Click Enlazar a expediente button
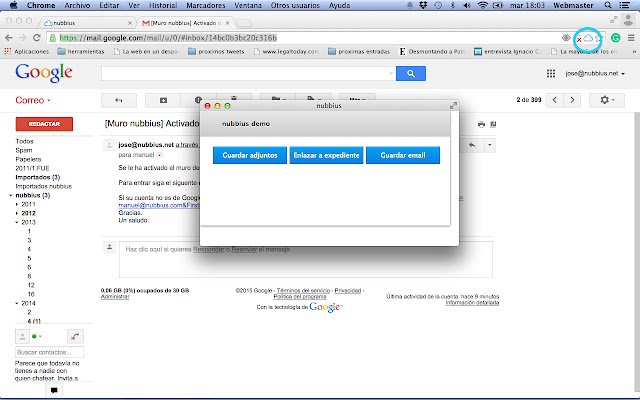Image resolution: width=640 pixels, height=400 pixels. 326,155
